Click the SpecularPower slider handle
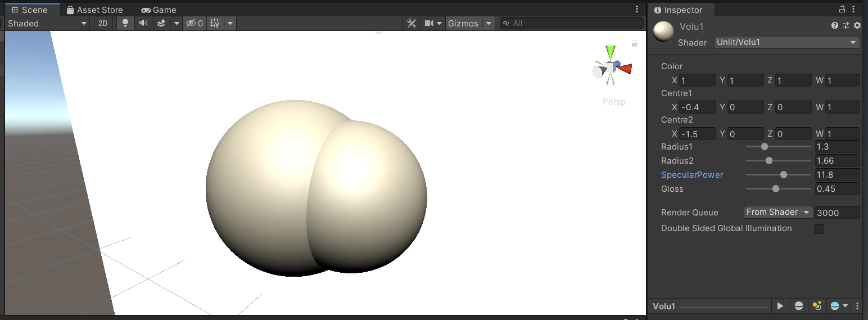 (784, 175)
